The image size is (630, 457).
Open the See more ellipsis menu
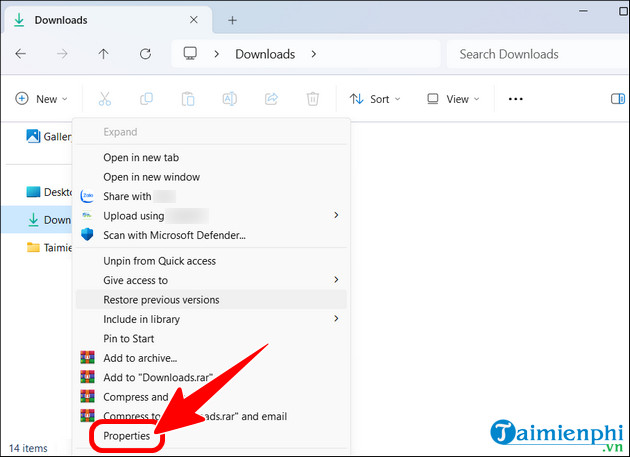(x=515, y=99)
